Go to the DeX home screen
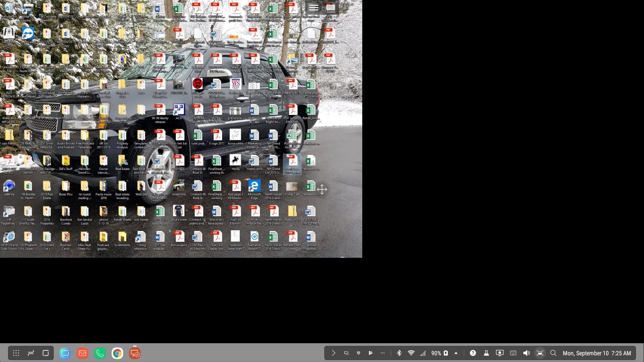Screen dimensions: 644x362 46,353
